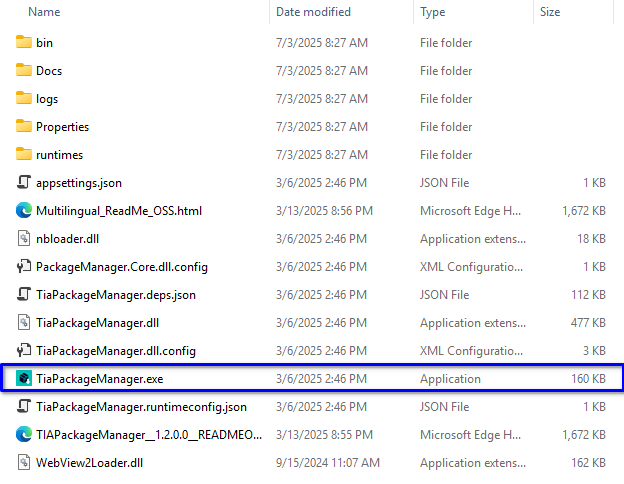The height and width of the screenshot is (484, 624).
Task: Click the 477 KB size cell
Action: (x=588, y=322)
